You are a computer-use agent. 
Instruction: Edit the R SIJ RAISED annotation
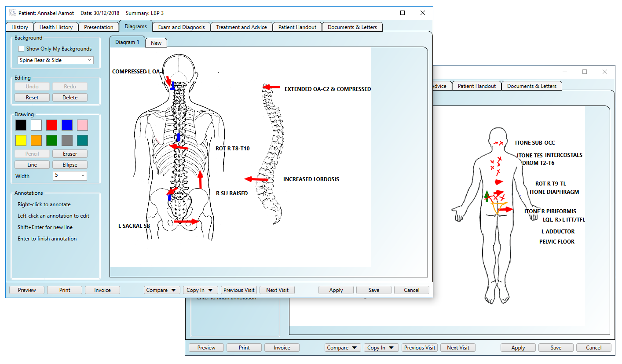232,193
